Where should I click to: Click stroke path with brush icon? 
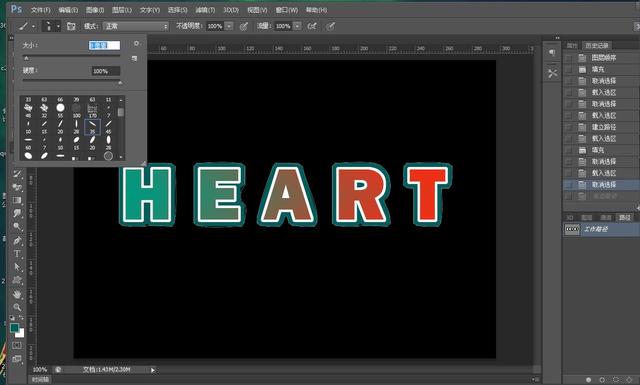pos(602,380)
